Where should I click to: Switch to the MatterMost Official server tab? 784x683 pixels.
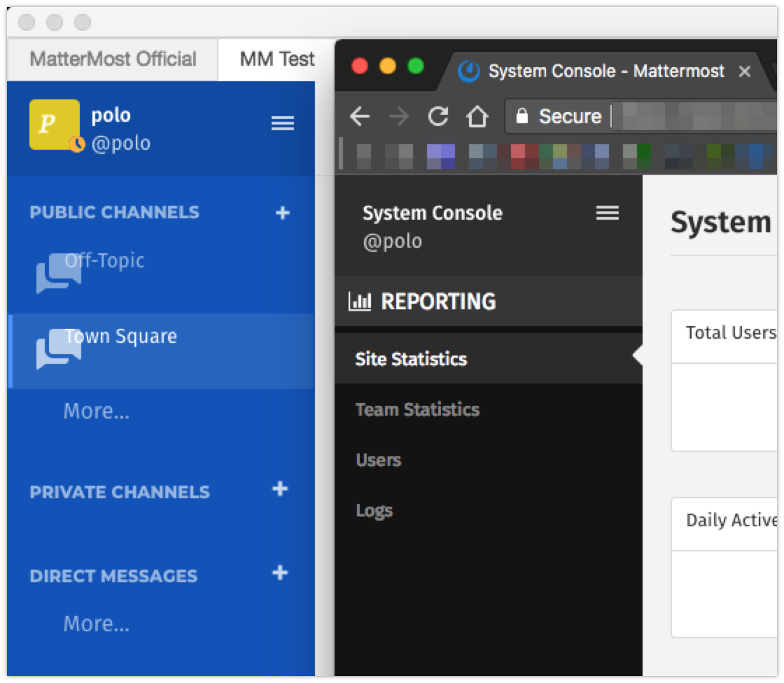click(113, 59)
